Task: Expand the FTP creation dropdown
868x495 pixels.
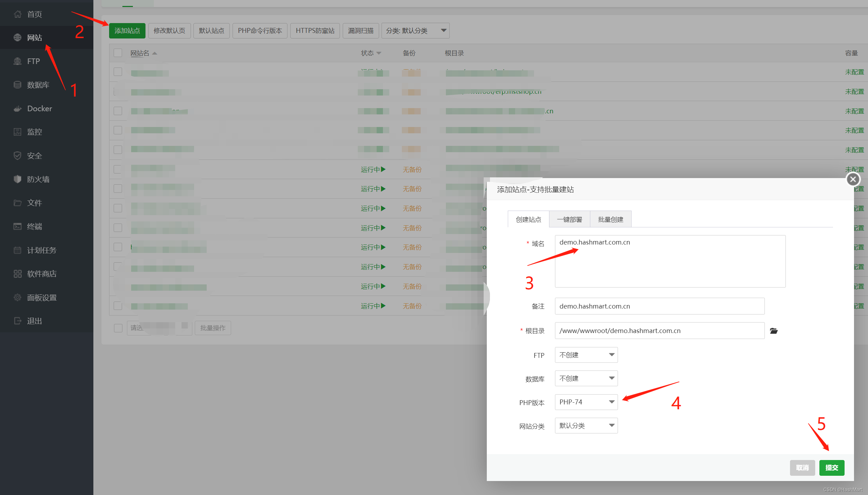Action: coord(586,355)
